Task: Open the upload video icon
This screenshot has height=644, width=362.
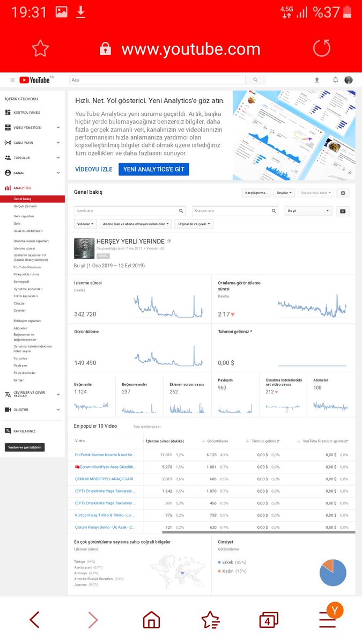Action: coord(317,80)
